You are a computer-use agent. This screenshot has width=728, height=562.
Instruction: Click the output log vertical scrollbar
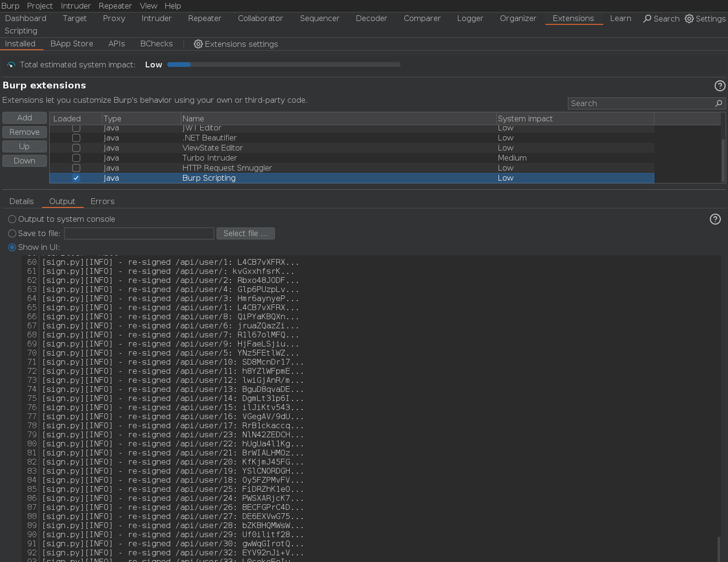tap(718, 549)
